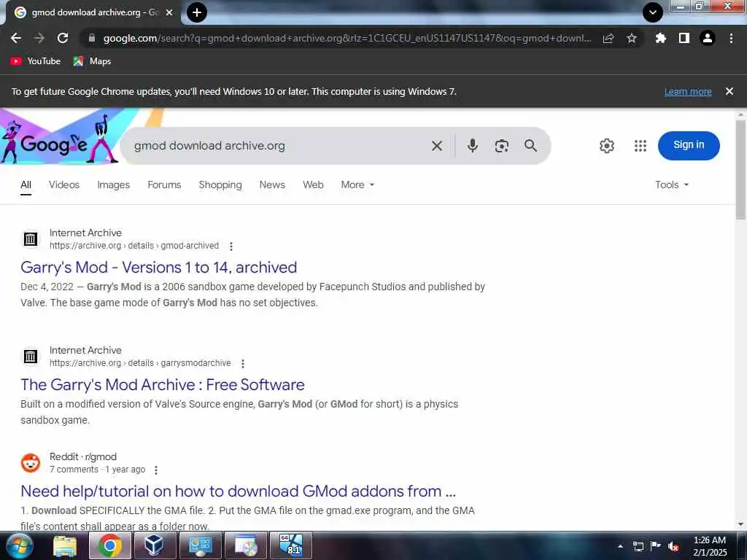Open Windows Explorer from the taskbar
Viewport: 747px width, 560px height.
pos(65,545)
